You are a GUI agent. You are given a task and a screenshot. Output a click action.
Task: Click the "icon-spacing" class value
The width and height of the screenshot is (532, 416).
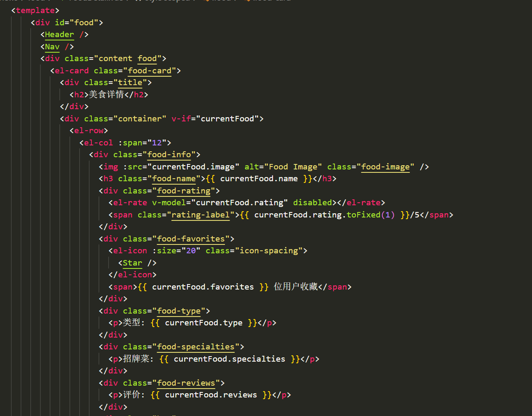(x=269, y=251)
